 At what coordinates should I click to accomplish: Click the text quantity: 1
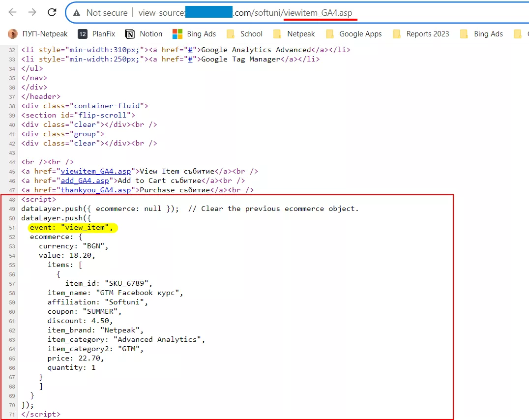71,368
